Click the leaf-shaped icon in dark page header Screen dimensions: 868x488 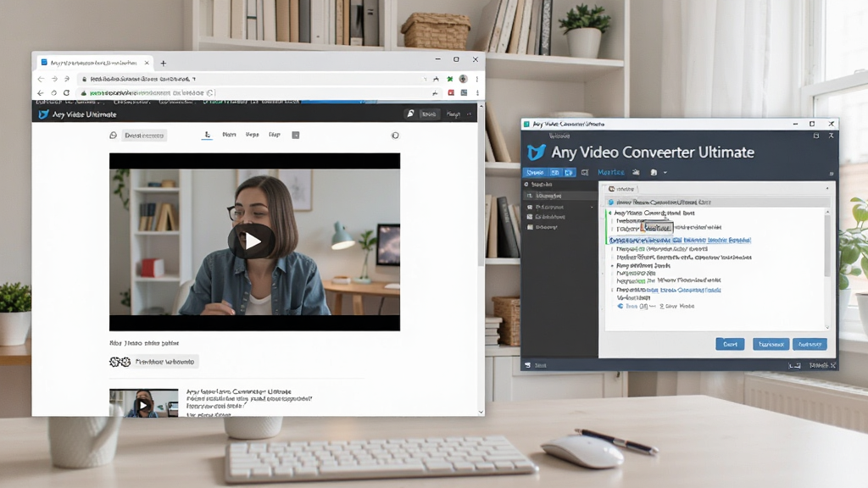click(x=410, y=114)
